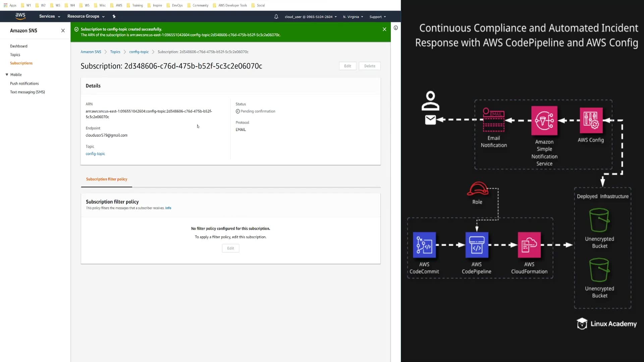Click the pin shortcuts icon
Viewport: 644px width, 362px height.
tap(114, 16)
